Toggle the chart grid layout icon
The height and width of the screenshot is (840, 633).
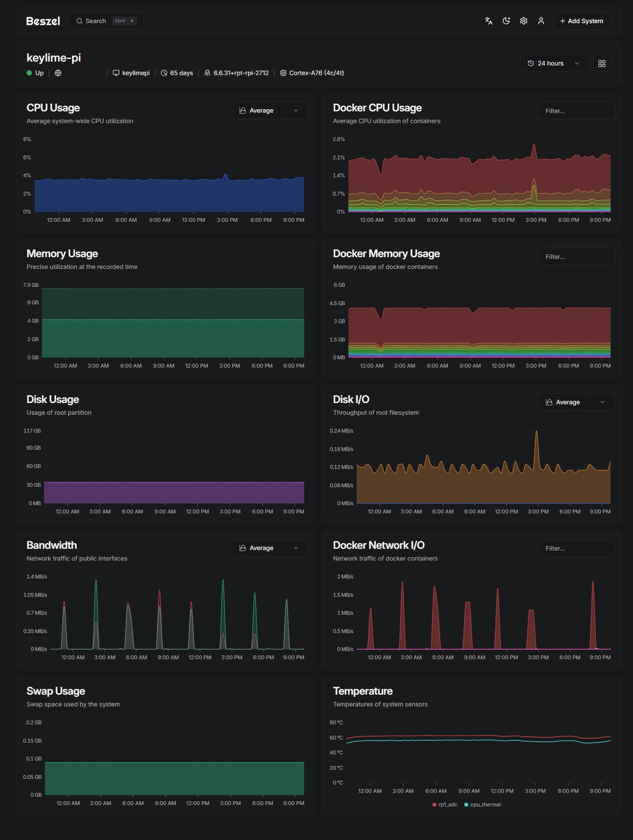tap(602, 63)
